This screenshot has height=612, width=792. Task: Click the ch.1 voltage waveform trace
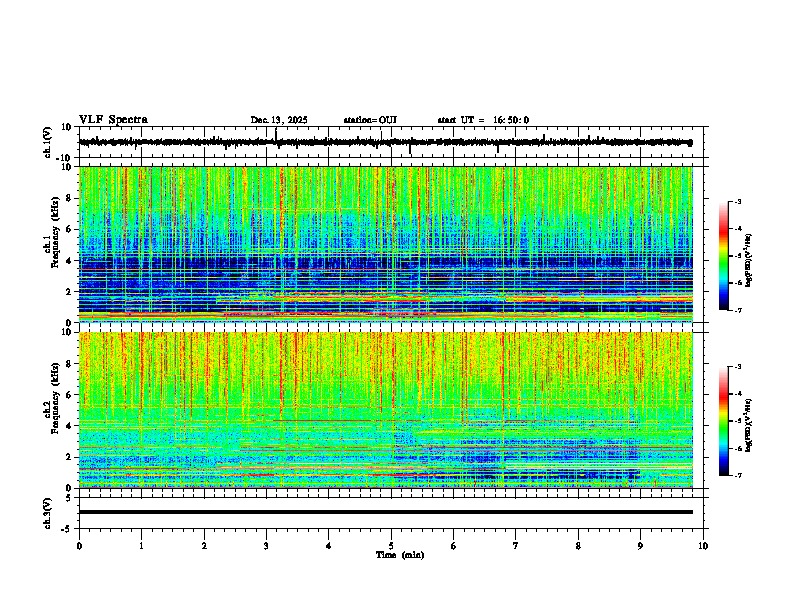tap(386, 142)
